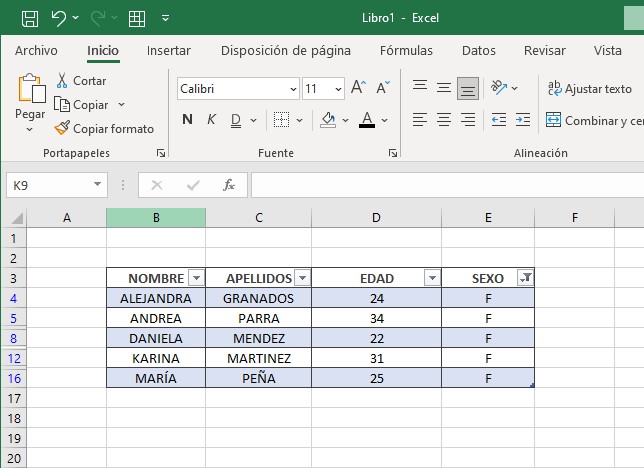Select the Inicio ribbon tab
Screen dimensions: 644x468
click(x=103, y=51)
